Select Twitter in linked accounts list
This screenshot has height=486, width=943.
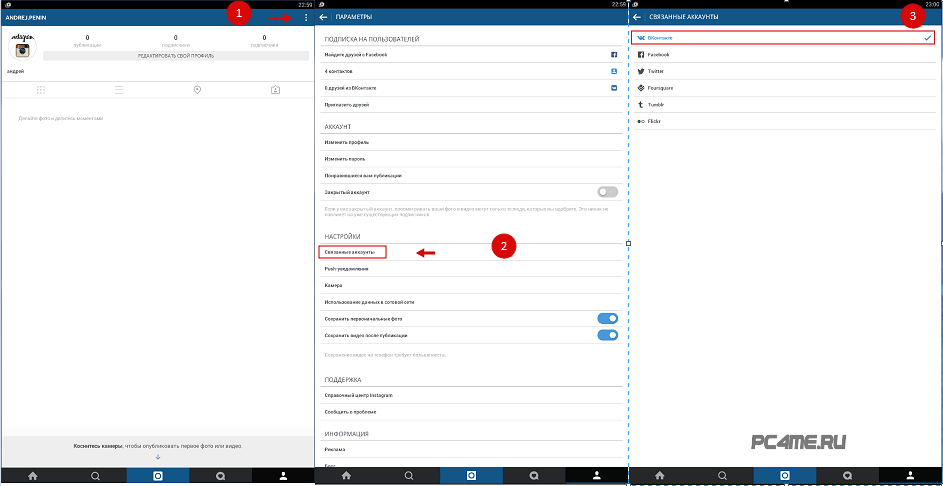click(x=656, y=72)
